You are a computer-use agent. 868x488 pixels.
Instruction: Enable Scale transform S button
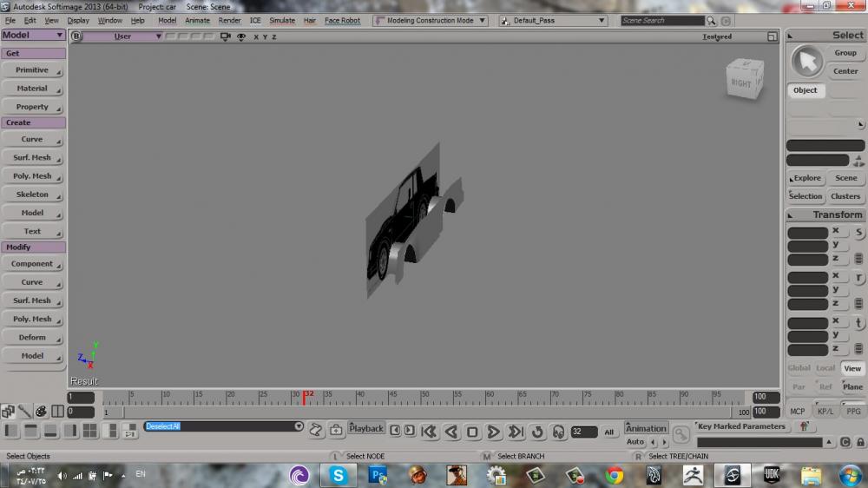(x=858, y=232)
